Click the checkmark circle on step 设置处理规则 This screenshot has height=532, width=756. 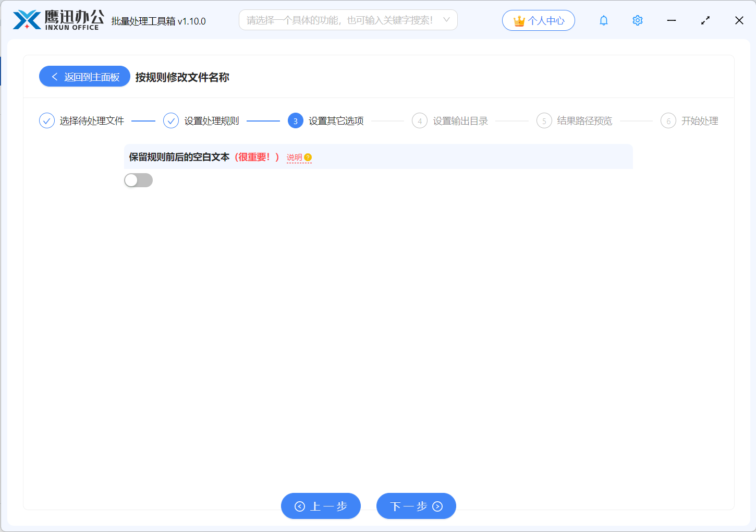[171, 120]
